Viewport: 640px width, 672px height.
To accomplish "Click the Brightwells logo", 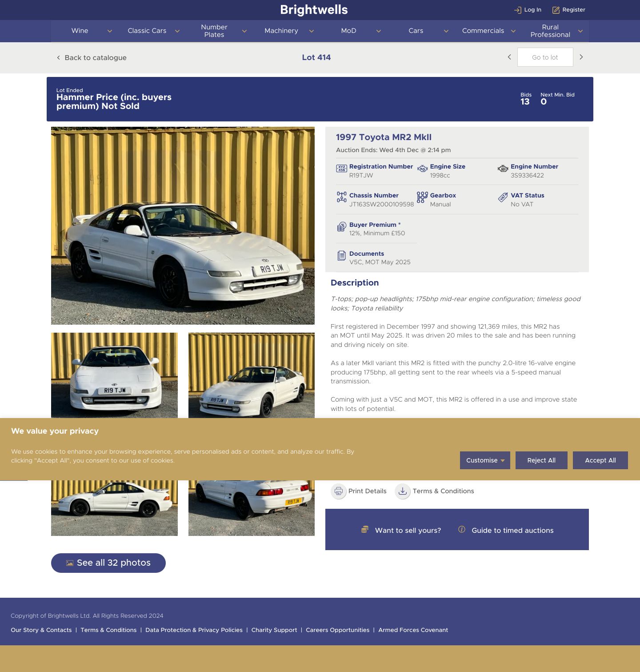I will pos(314,10).
